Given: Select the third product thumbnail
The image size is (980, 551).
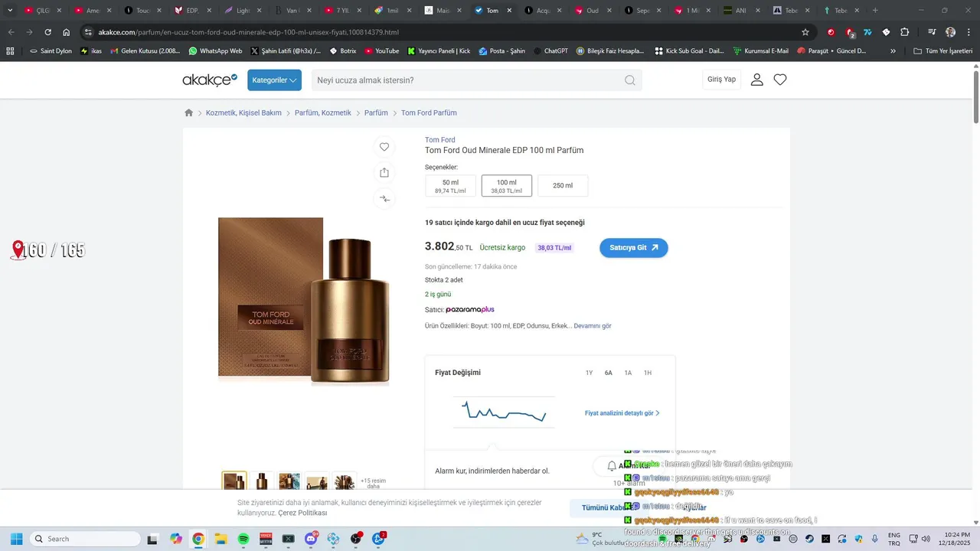Looking at the screenshot, I should 289,482.
